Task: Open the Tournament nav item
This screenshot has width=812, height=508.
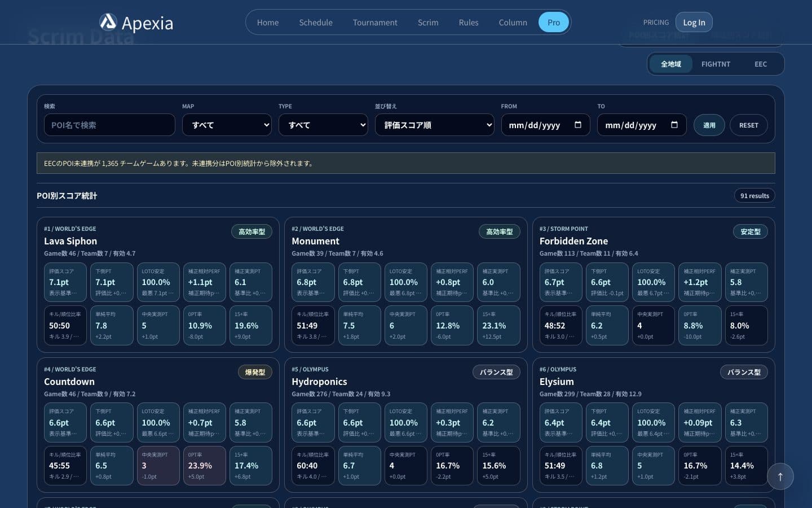Action: point(375,23)
